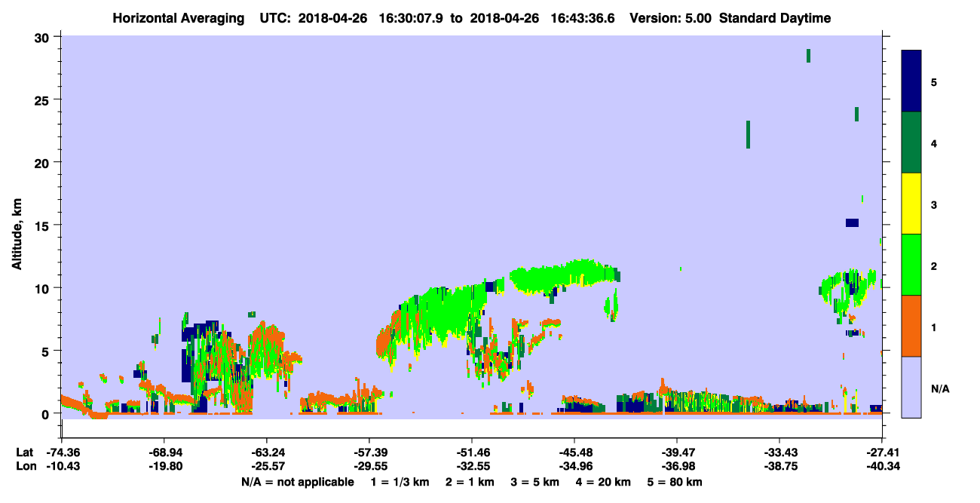Click latitude value '-33.43'
The height and width of the screenshot is (503, 980).
[x=779, y=452]
